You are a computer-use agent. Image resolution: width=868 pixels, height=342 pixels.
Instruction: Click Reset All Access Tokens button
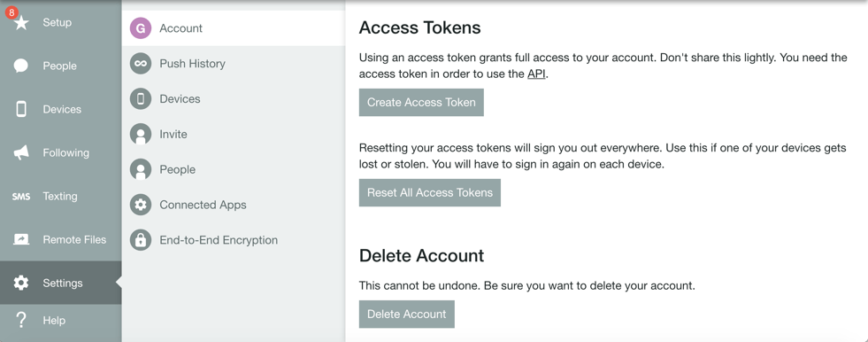click(x=429, y=193)
